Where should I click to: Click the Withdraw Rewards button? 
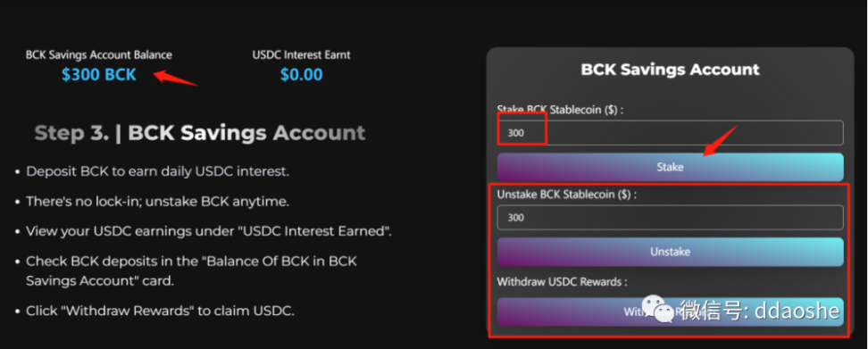tap(670, 312)
